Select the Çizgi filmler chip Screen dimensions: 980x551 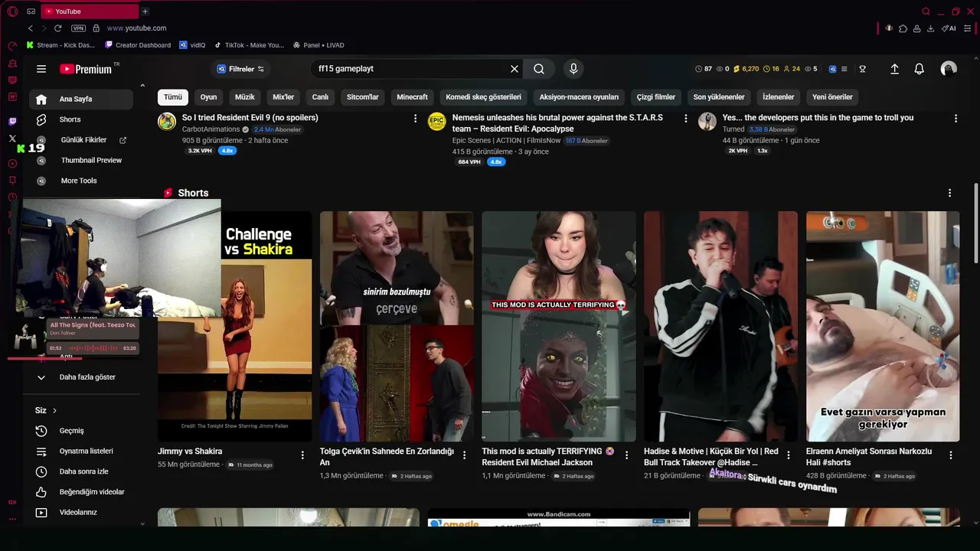[x=656, y=97]
